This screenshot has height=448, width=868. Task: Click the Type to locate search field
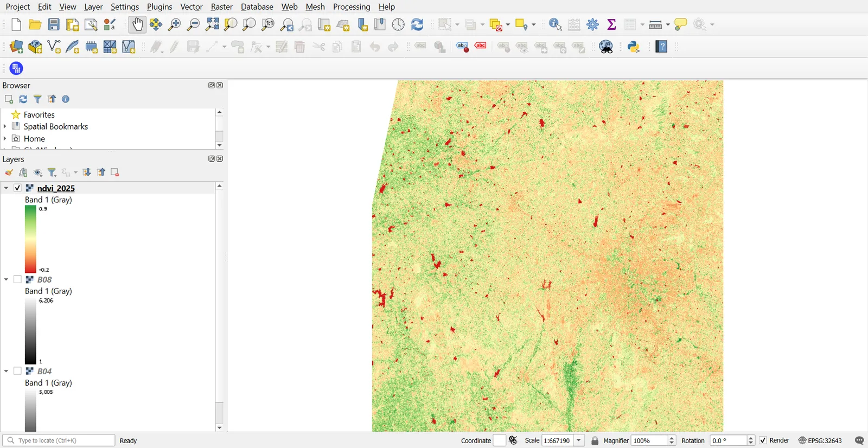(x=59, y=440)
